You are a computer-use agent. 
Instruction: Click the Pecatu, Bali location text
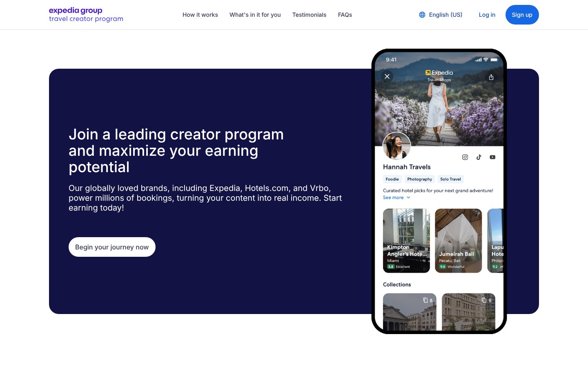coord(450,260)
